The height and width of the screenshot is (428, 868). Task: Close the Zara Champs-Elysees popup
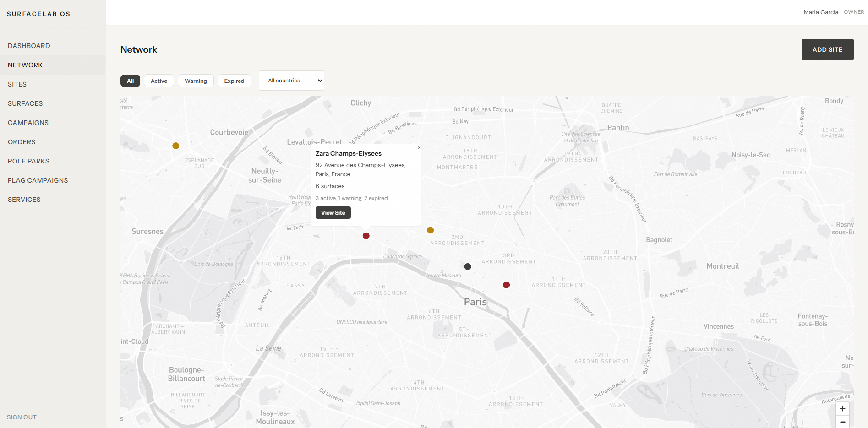pyautogui.click(x=419, y=147)
